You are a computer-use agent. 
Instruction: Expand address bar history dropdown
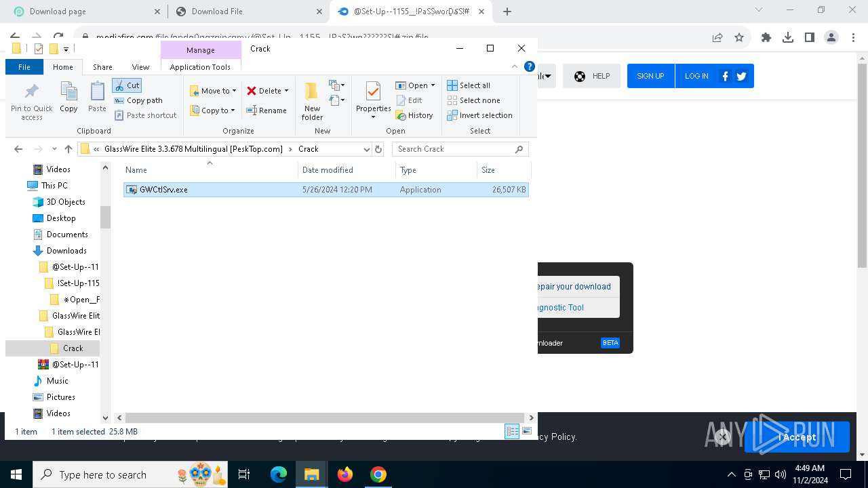[x=367, y=149]
